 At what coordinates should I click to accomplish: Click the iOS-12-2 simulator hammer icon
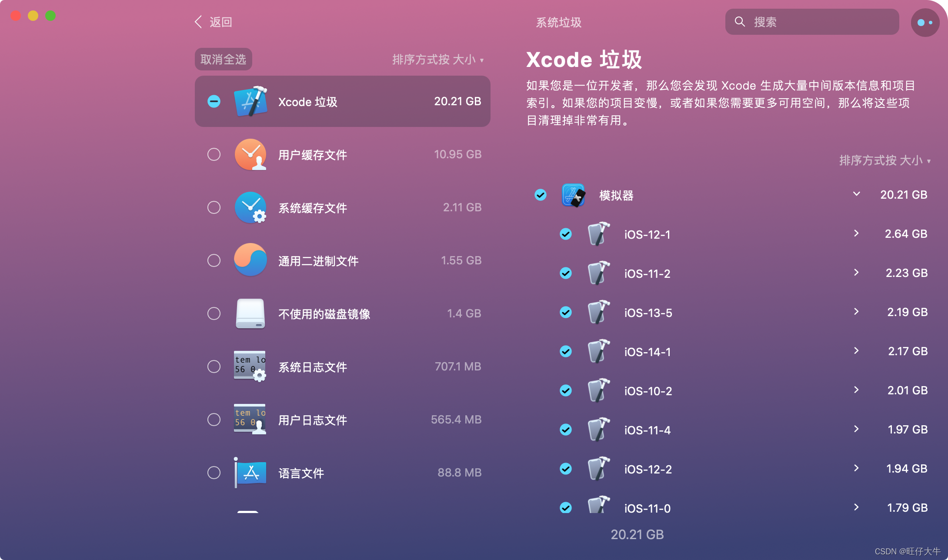(x=599, y=469)
